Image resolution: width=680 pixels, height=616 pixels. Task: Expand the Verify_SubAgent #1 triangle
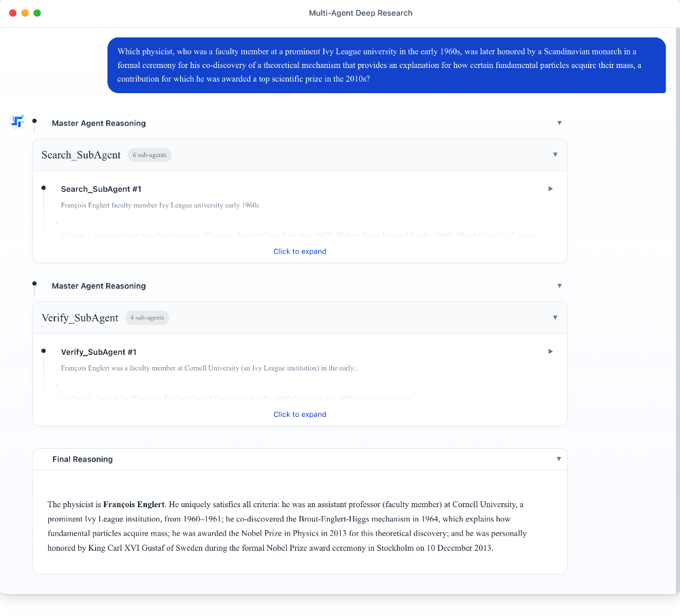[x=551, y=352]
